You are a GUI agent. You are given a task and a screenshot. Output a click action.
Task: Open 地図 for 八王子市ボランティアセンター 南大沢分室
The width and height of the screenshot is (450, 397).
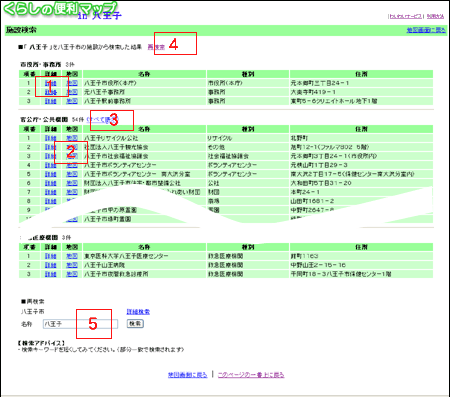pos(72,174)
